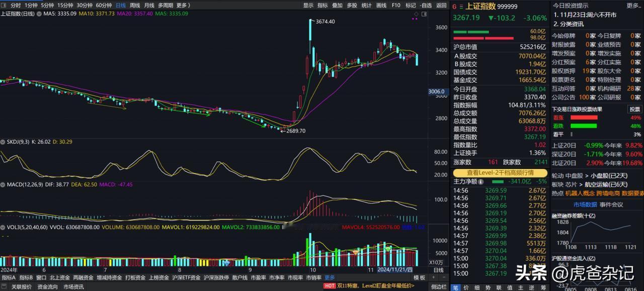This screenshot has width=644, height=291.
Task: Select the 5分钟 period
Action: coord(47,6)
